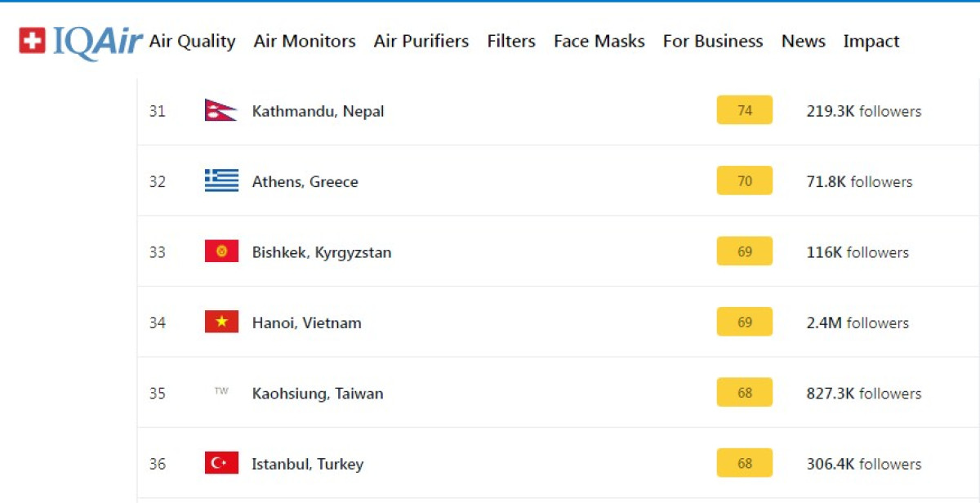Click the IQAir logo
Image resolution: width=980 pixels, height=503 pixels.
81,42
